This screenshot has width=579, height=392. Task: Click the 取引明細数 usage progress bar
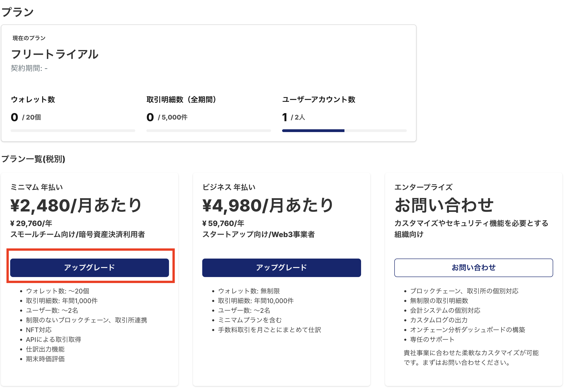coord(208,131)
